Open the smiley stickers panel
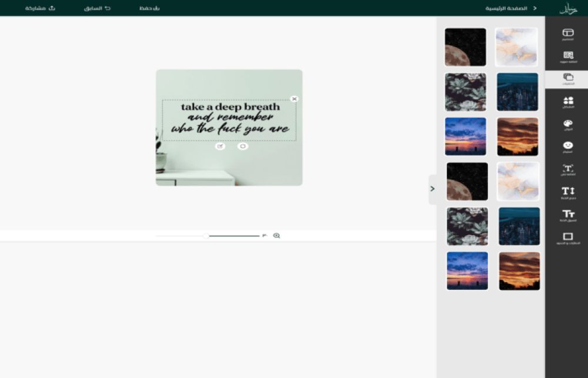 click(x=567, y=146)
